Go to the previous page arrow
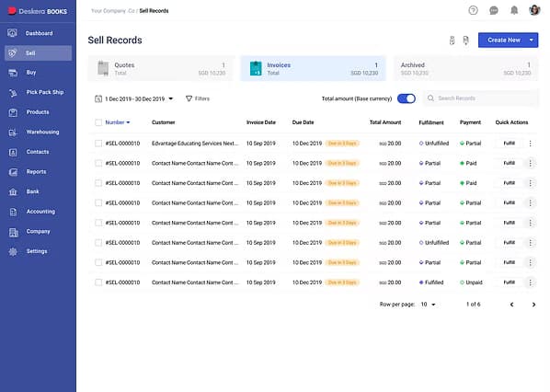The image size is (550, 392). click(x=511, y=305)
